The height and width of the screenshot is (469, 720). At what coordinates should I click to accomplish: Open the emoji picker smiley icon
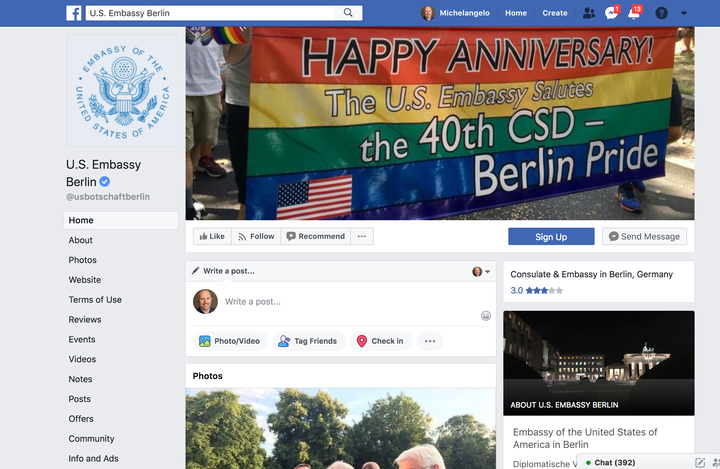(486, 316)
